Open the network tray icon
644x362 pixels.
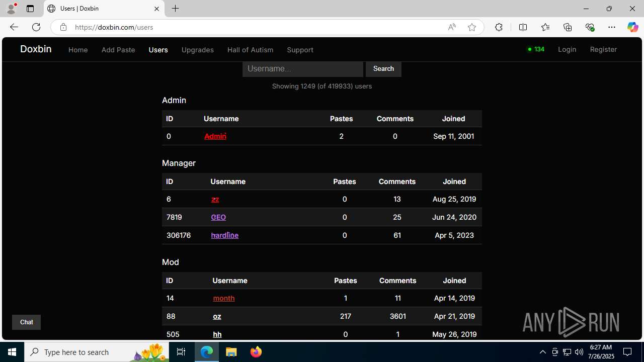point(567,352)
